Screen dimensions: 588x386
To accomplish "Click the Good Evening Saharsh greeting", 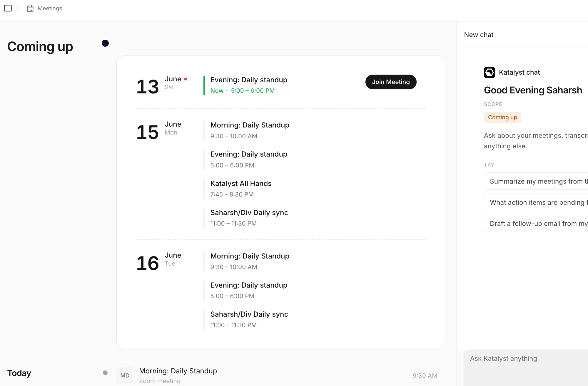I will pyautogui.click(x=533, y=90).
